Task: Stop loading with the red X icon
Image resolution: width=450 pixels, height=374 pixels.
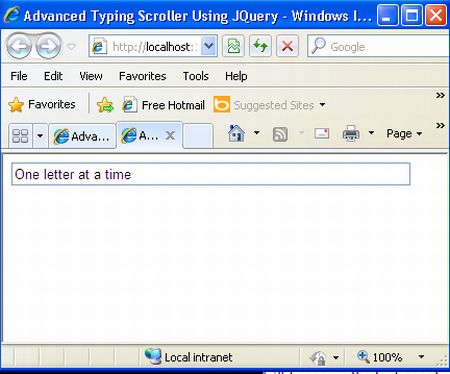Action: click(287, 46)
